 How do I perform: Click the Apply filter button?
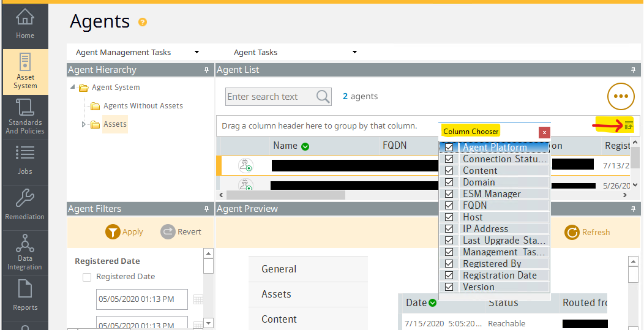point(124,232)
